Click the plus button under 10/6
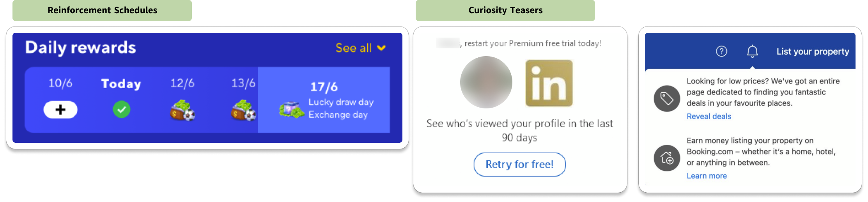868x202 pixels. tap(60, 110)
